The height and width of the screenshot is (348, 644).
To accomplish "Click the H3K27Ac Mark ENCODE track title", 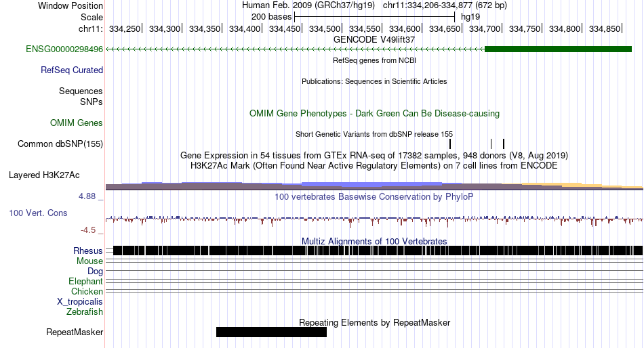I will tap(374, 166).
